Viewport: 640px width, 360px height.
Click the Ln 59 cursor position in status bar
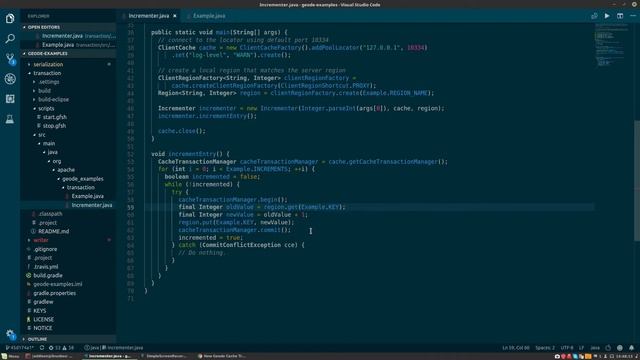[516, 348]
